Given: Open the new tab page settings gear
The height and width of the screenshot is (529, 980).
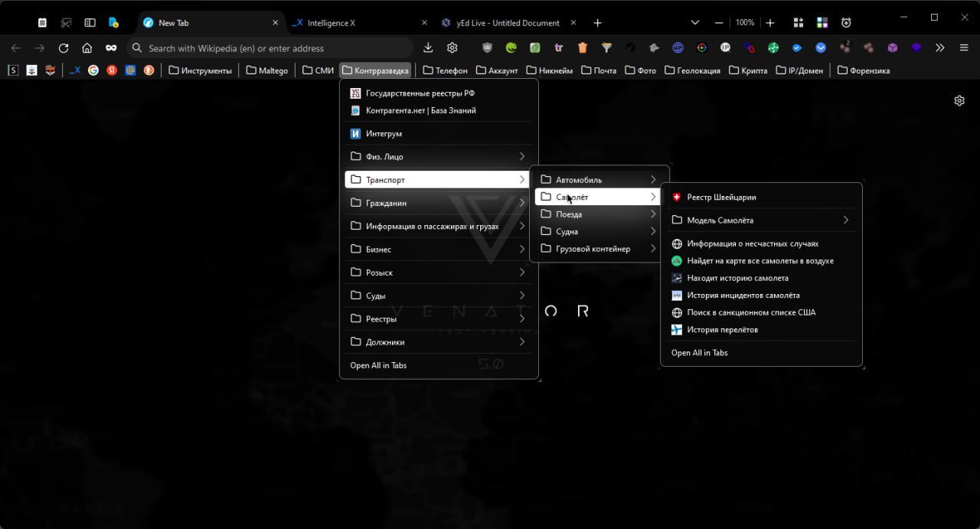Looking at the screenshot, I should 959,100.
